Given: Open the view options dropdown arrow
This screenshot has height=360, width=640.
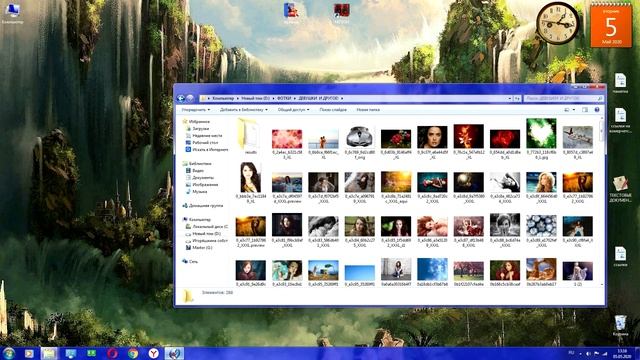Looking at the screenshot, I should [573, 110].
